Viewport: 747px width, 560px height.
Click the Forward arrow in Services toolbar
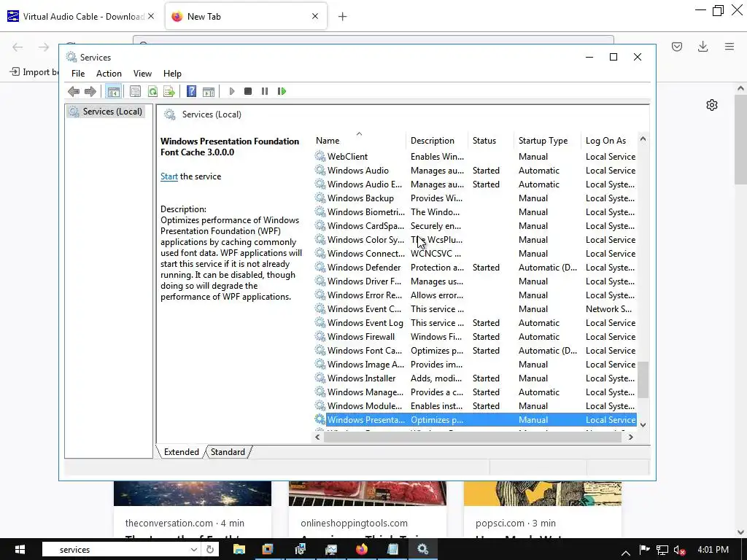[90, 91]
